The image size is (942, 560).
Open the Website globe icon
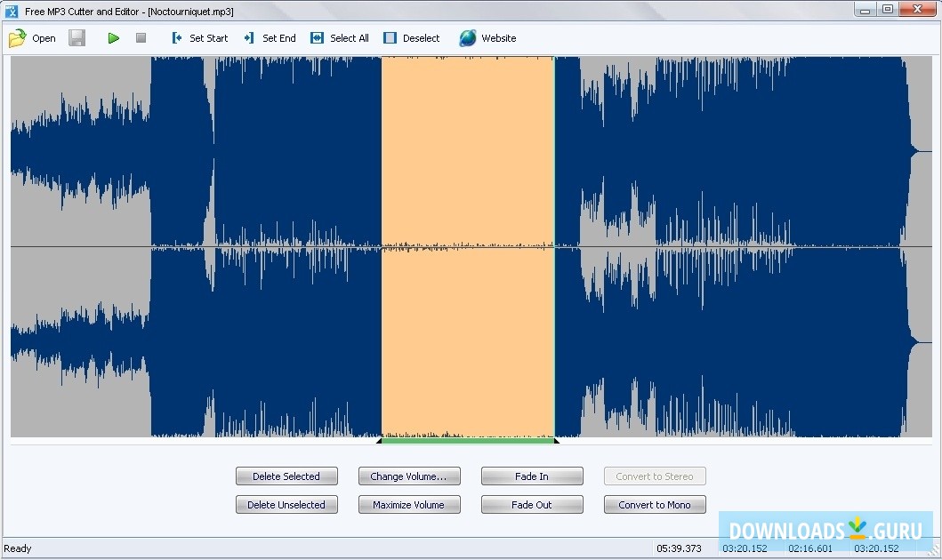coord(468,38)
